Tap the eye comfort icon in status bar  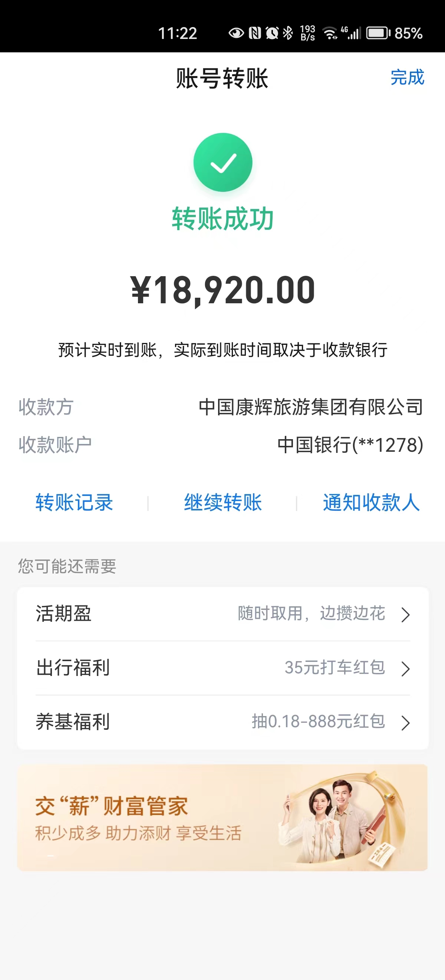coord(236,33)
